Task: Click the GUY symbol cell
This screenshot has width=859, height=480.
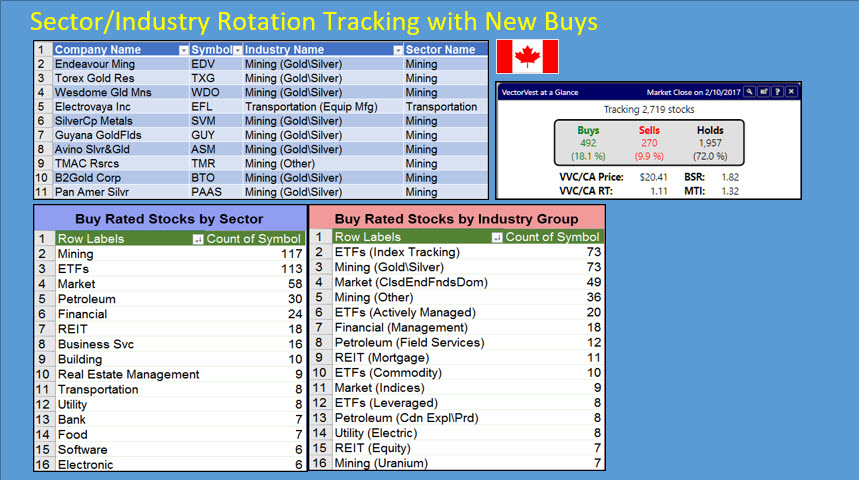Action: (216, 135)
